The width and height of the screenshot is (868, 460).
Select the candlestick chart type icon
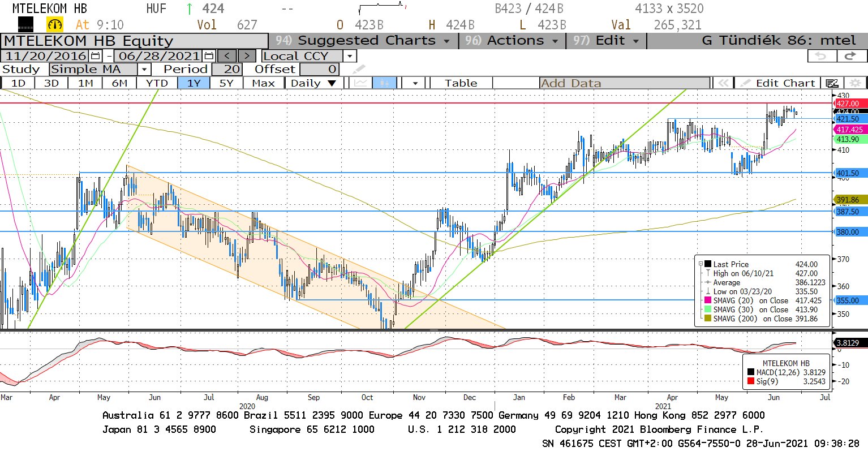(384, 83)
